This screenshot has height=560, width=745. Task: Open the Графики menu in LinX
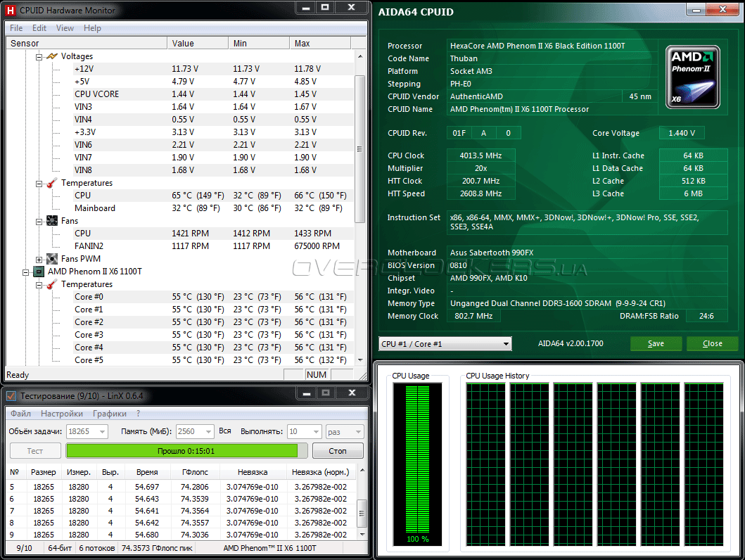(x=110, y=414)
